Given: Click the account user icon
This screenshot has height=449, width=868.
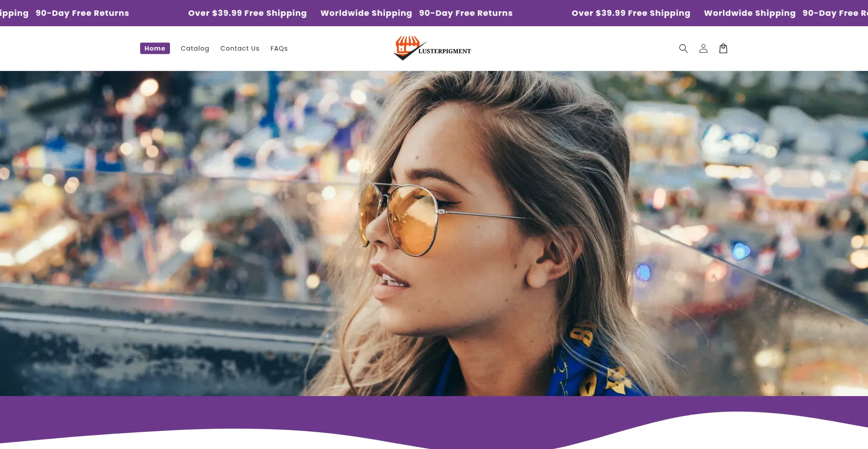Looking at the screenshot, I should coord(703,48).
